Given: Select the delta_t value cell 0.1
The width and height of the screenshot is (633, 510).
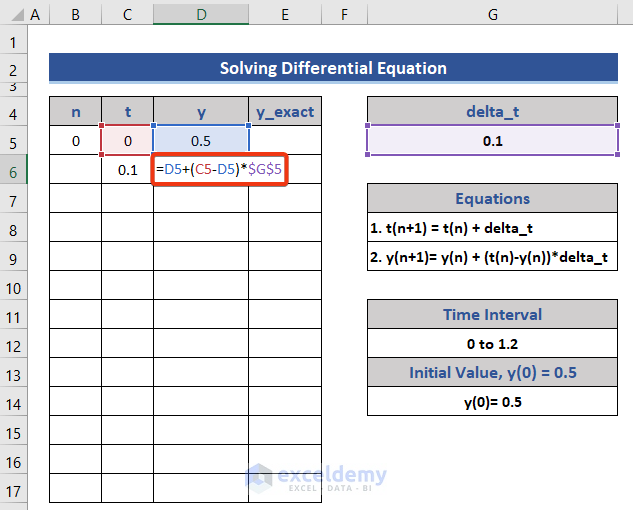Looking at the screenshot, I should click(x=493, y=141).
